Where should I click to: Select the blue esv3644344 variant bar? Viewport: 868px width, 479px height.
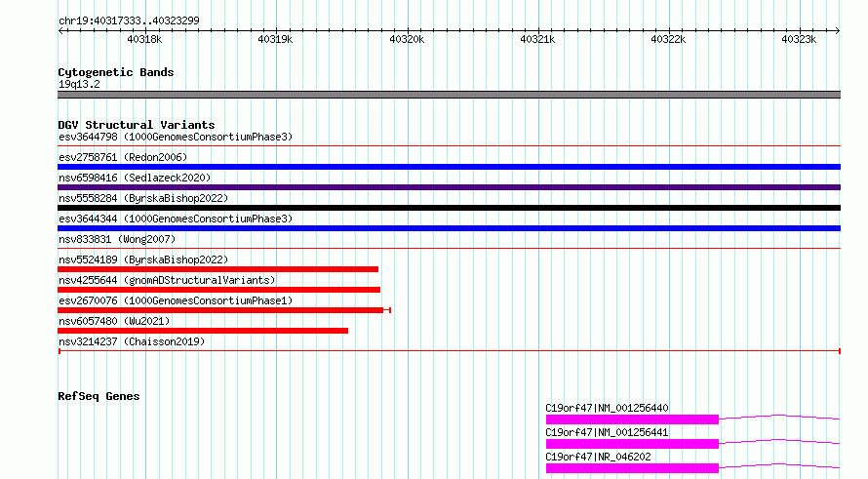coord(449,228)
